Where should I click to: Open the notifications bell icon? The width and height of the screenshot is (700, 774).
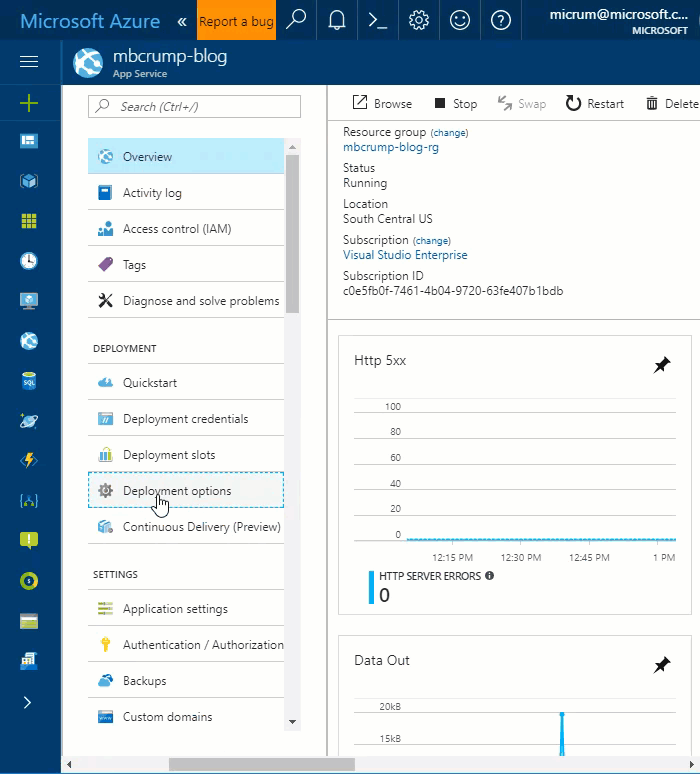(337, 20)
